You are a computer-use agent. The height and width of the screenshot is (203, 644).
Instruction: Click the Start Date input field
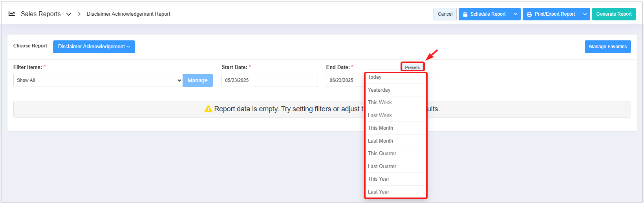coord(269,80)
